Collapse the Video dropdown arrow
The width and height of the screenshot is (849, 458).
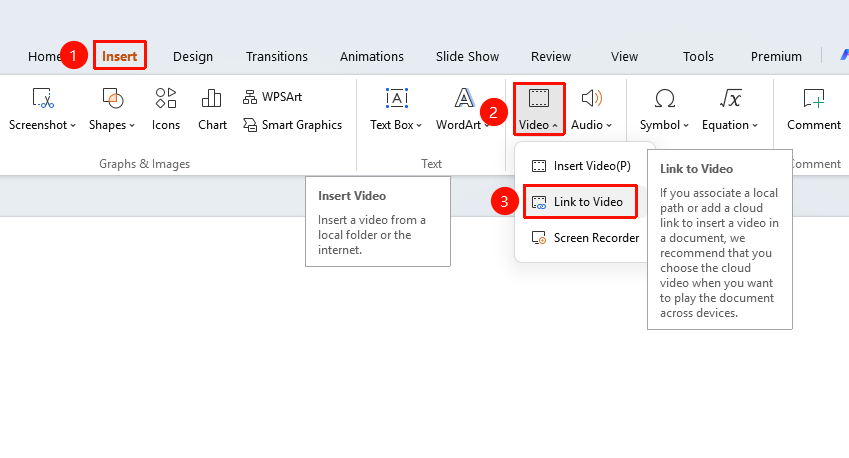[555, 126]
